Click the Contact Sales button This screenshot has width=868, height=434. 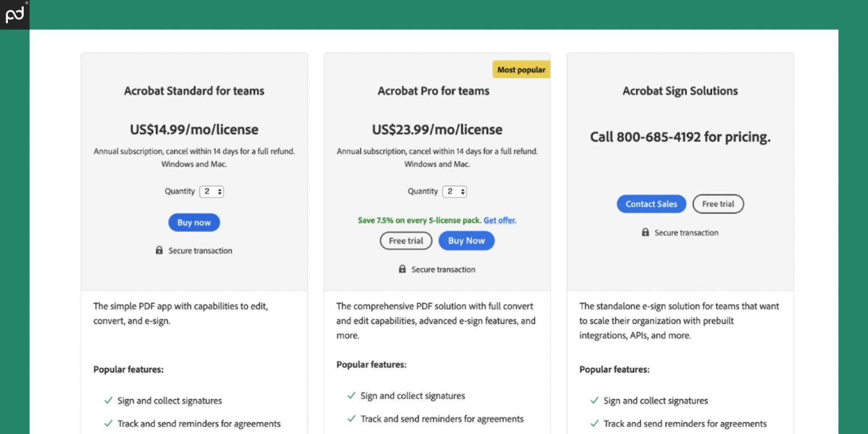click(651, 203)
